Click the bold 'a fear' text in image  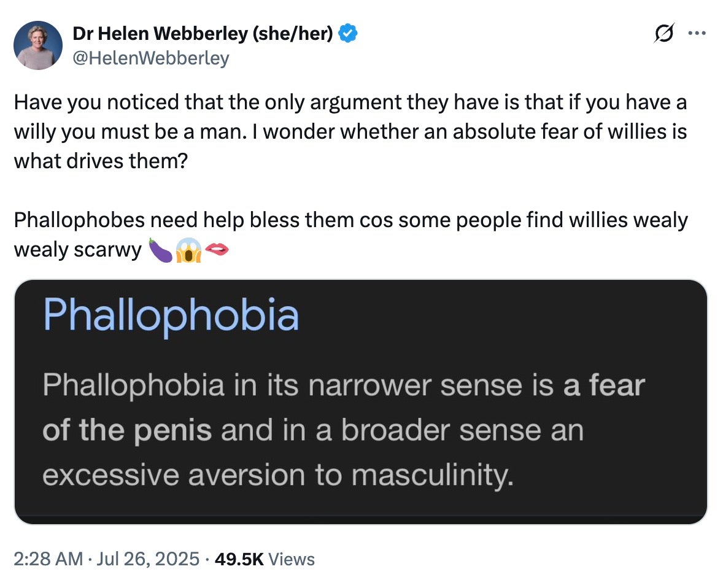604,385
